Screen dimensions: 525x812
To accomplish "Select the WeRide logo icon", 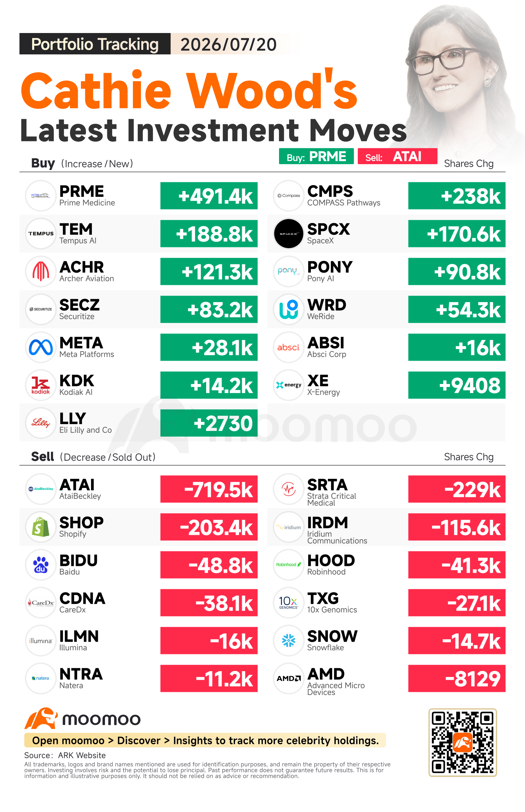I will [288, 309].
